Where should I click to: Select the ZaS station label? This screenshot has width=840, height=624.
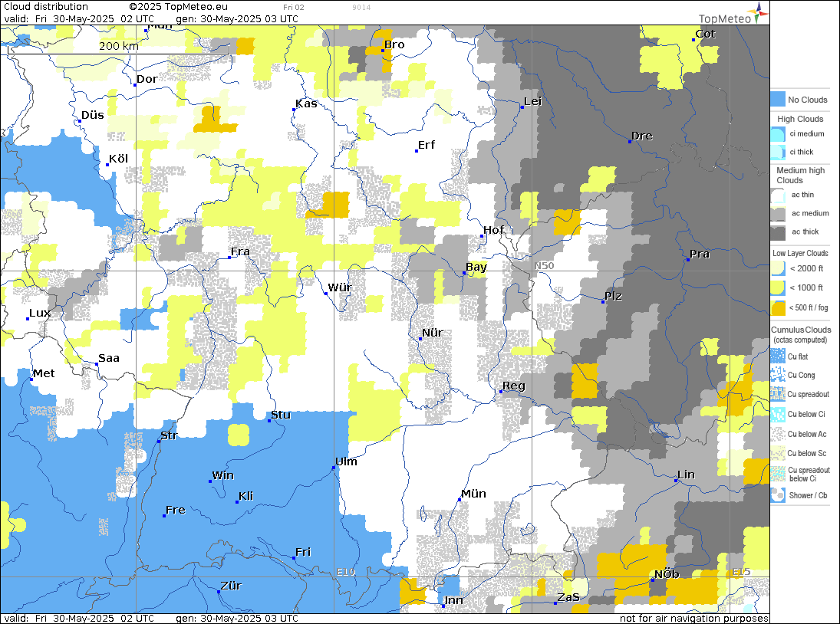[x=568, y=597]
